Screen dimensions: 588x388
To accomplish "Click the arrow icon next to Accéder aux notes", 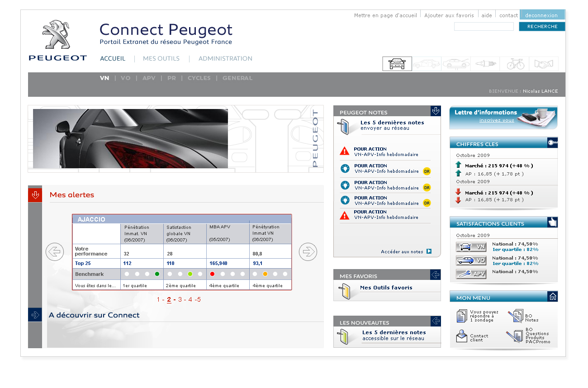I will (x=429, y=251).
